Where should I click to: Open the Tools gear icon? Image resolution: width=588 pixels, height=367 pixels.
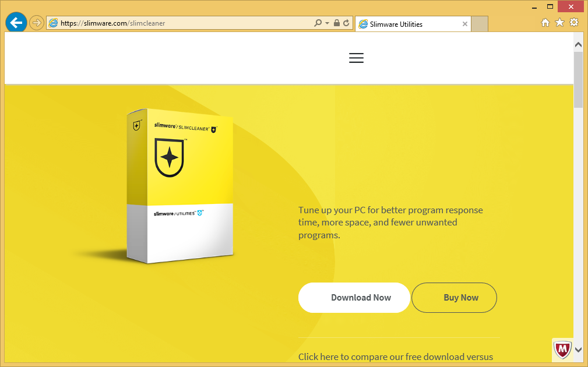pos(574,23)
